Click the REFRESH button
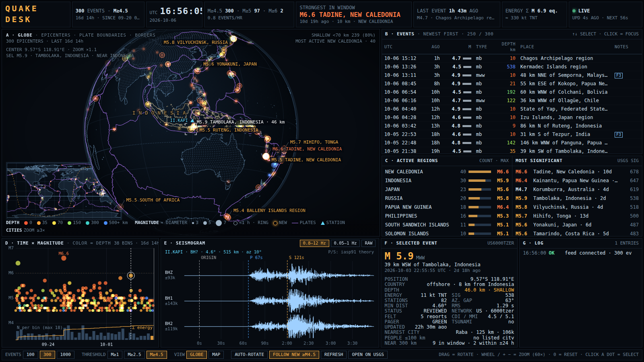644x362 pixels. tap(334, 354)
